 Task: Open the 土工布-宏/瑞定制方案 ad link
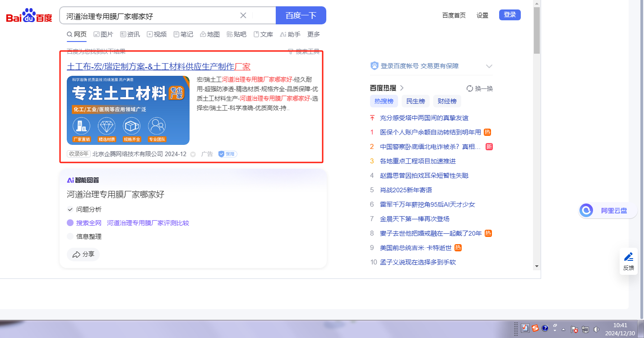[x=158, y=66]
